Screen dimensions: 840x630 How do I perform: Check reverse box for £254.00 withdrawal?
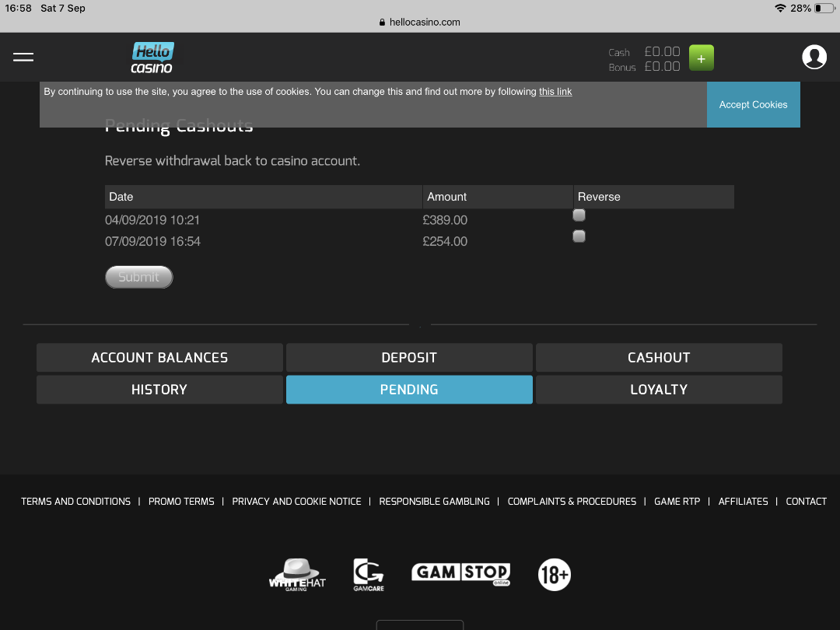579,236
